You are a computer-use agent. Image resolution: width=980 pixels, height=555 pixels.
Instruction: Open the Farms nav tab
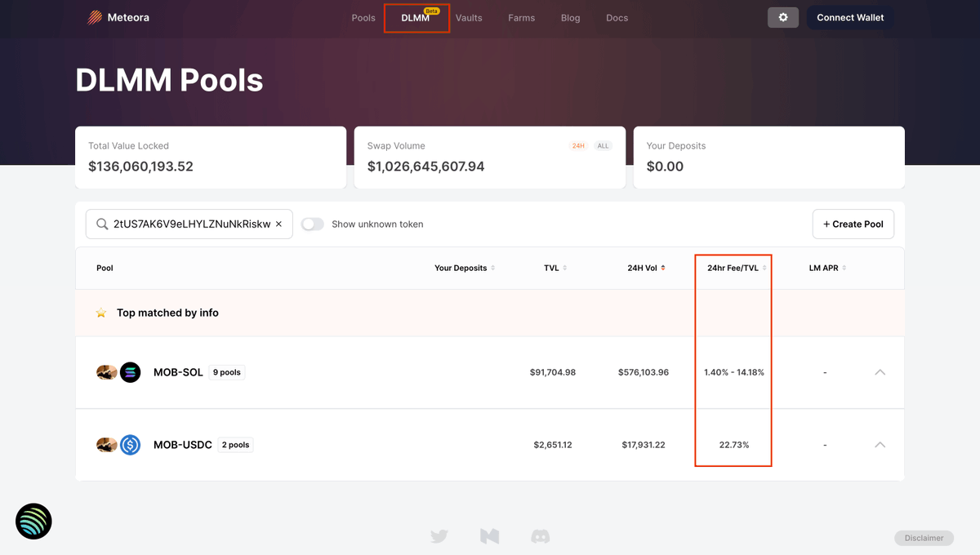tap(521, 18)
